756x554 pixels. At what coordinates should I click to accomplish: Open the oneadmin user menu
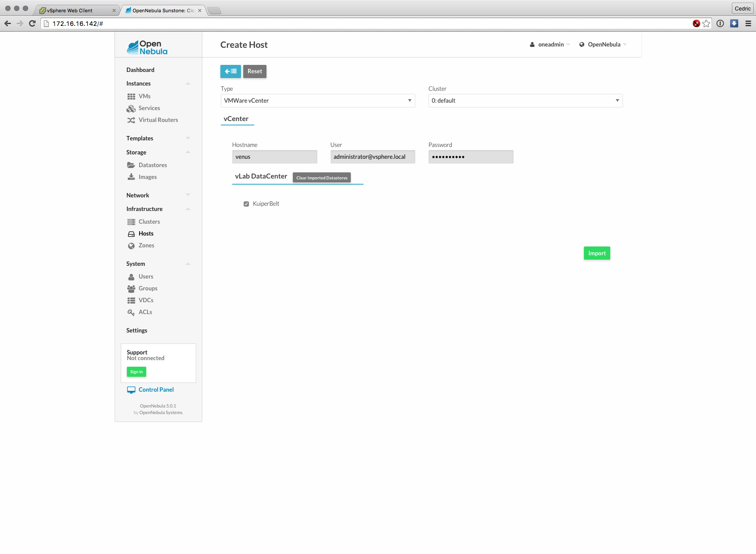(x=550, y=44)
